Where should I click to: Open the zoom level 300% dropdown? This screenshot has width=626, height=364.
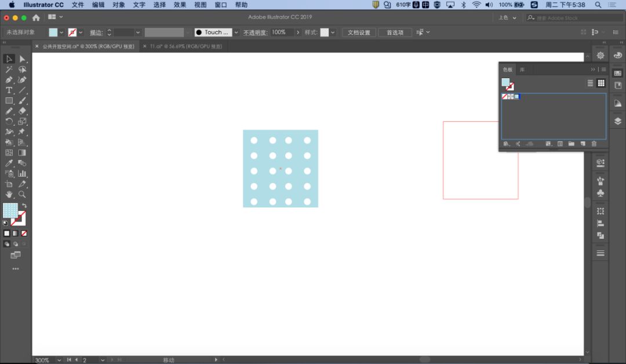click(59, 360)
